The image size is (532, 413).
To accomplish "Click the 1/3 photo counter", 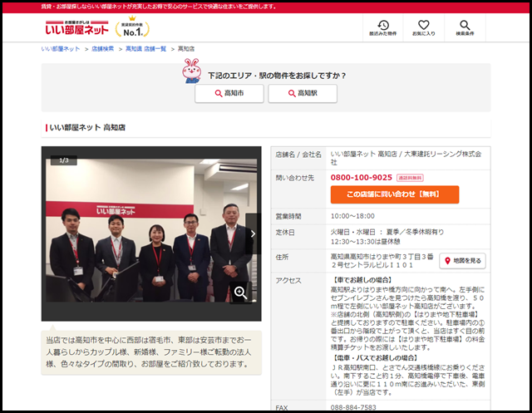I will coord(64,160).
